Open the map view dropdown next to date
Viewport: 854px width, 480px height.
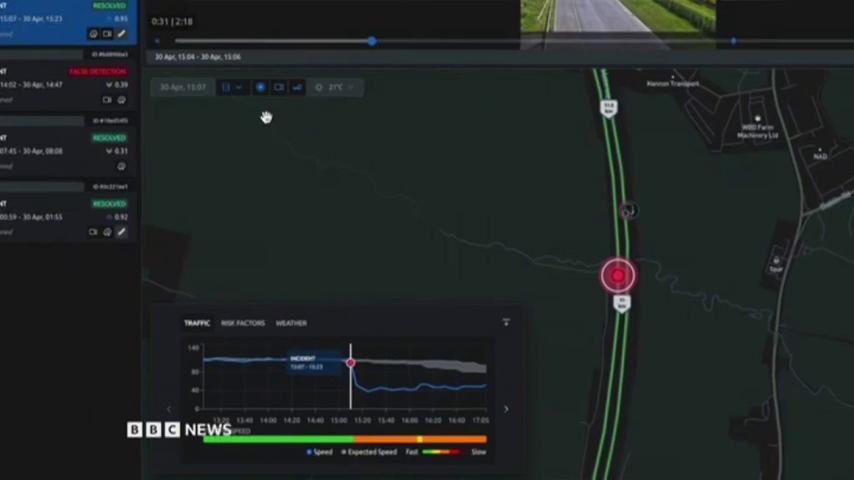tap(231, 87)
